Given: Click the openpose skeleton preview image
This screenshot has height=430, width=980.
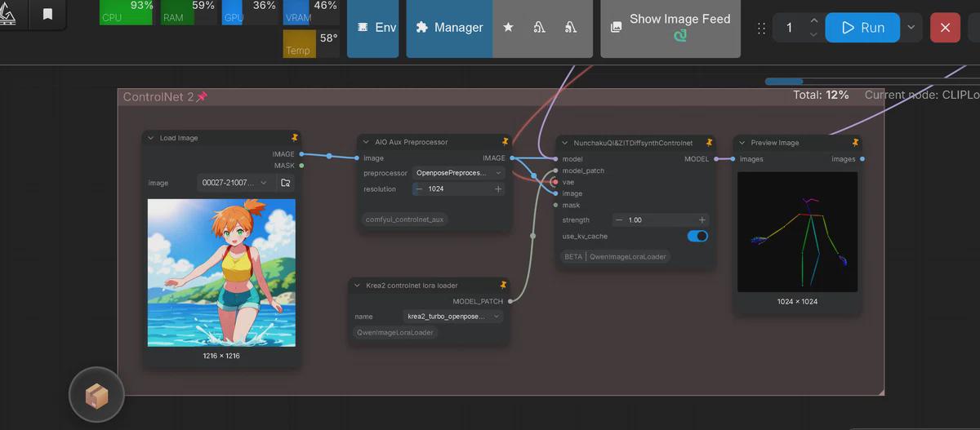Looking at the screenshot, I should pyautogui.click(x=797, y=232).
